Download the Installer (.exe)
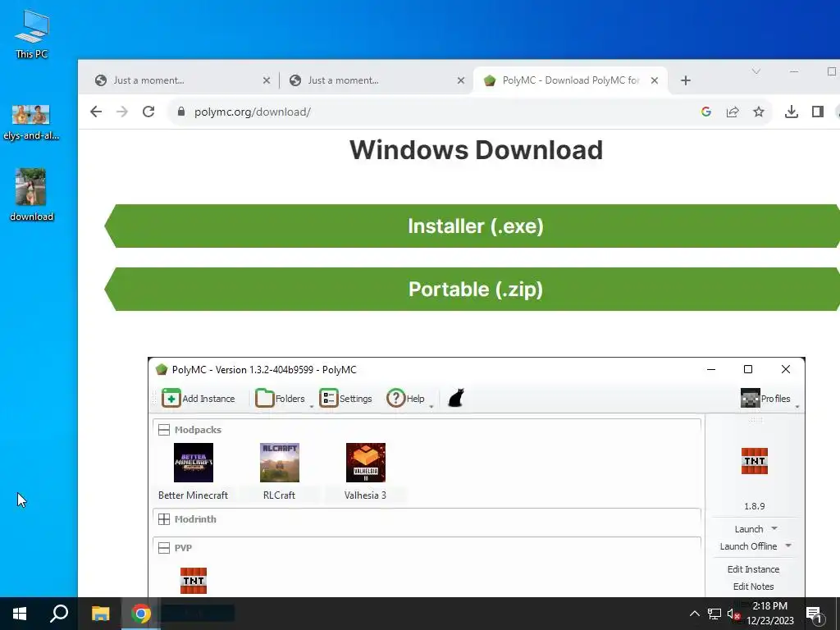The image size is (840, 630). (473, 226)
